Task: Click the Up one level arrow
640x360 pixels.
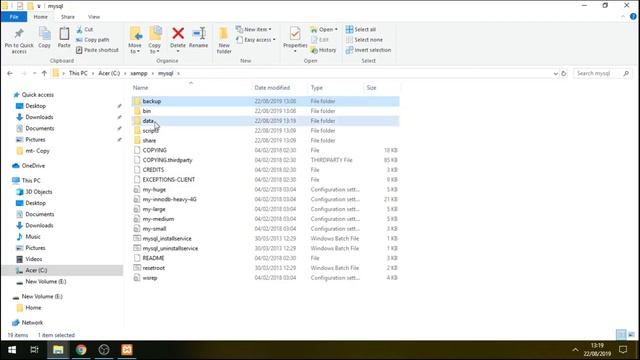Action: pos(44,73)
